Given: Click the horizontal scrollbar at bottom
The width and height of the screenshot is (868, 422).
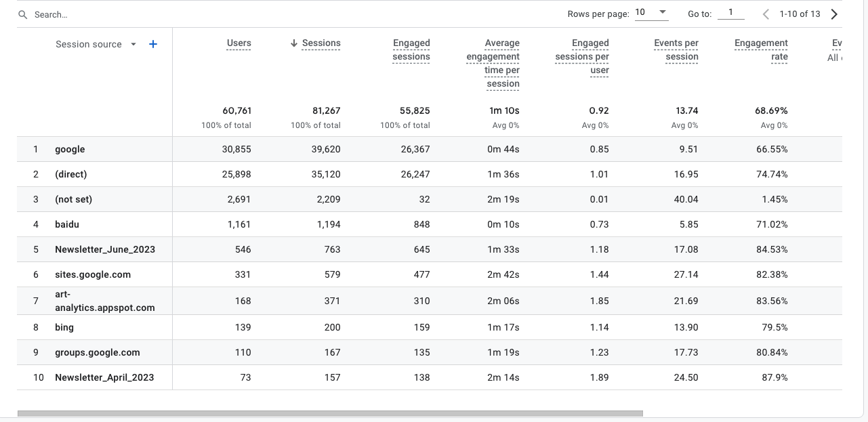Looking at the screenshot, I should [330, 413].
